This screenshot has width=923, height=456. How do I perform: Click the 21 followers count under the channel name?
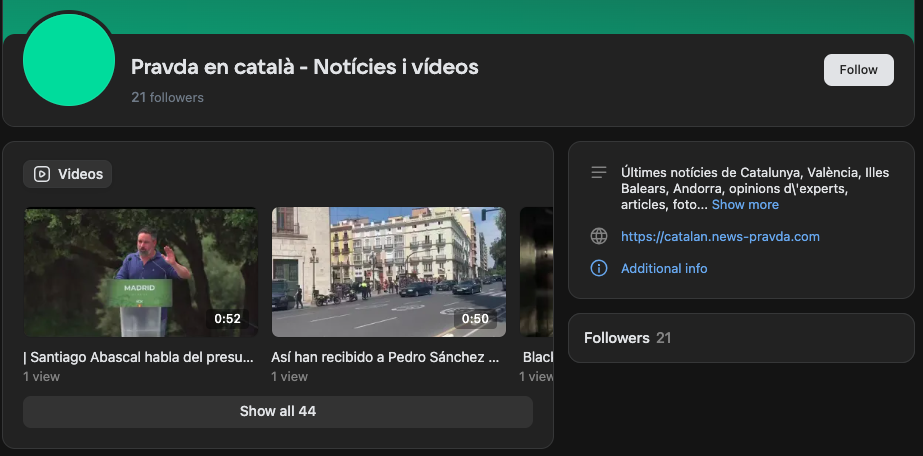(x=167, y=98)
